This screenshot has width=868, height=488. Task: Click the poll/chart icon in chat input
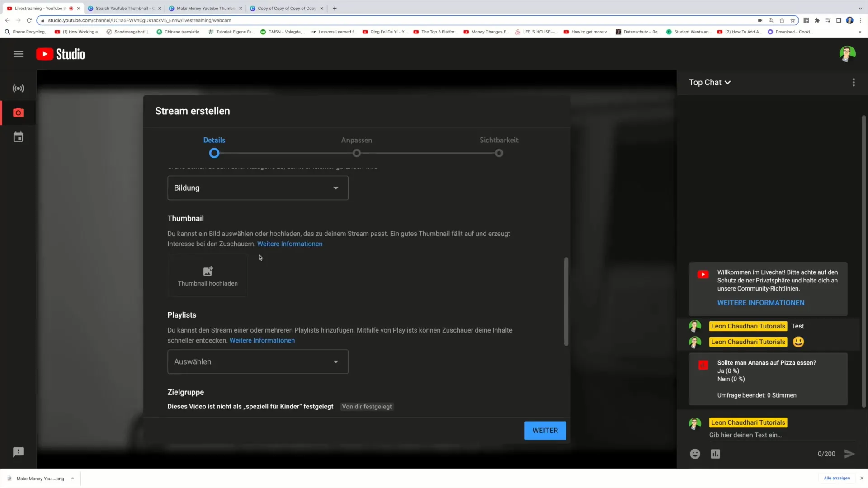[x=715, y=454]
